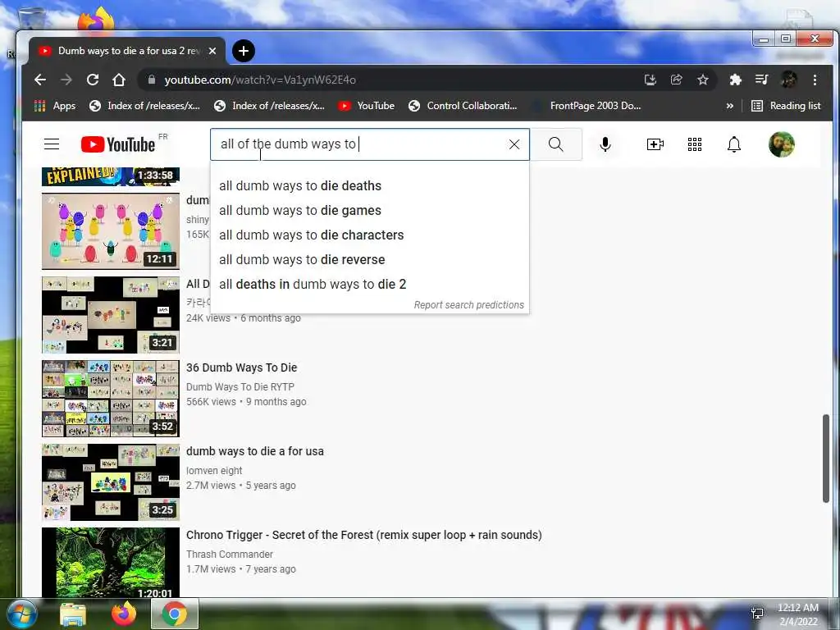Open the channel 'Thrash Commander'
This screenshot has height=630, width=840.
[230, 554]
